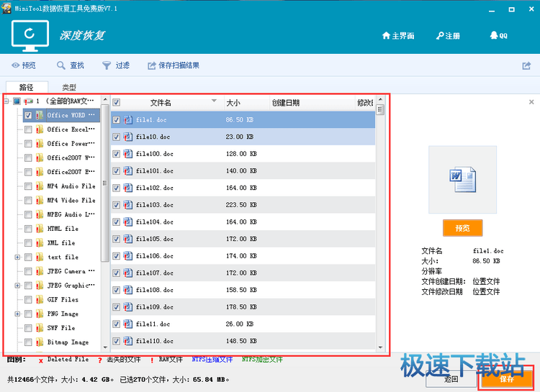Collapse the root RAW files tree node
The height and width of the screenshot is (392, 540).
[6, 101]
